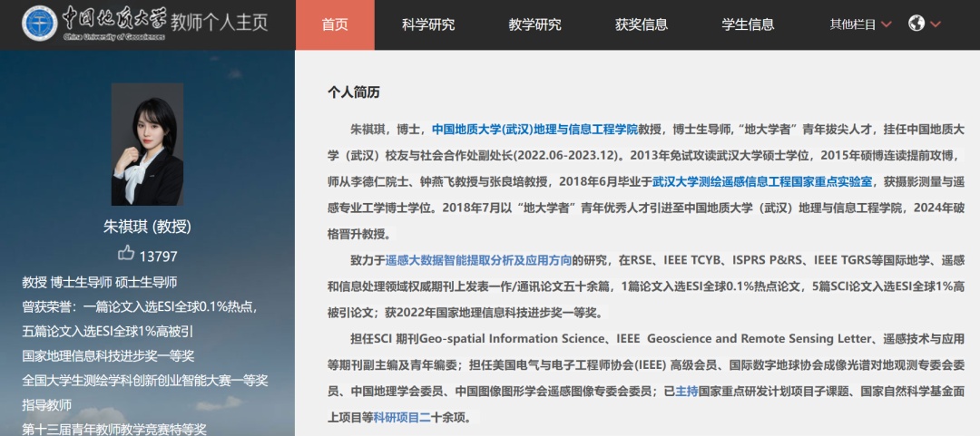Go to the 首页 tab
Viewport: 980px width, 436px height.
click(x=335, y=24)
